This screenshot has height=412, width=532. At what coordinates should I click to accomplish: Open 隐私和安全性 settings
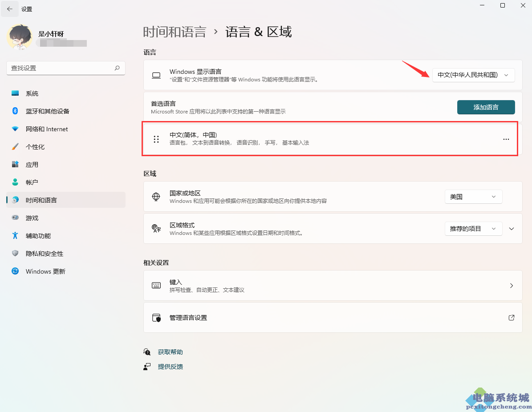[66, 254]
